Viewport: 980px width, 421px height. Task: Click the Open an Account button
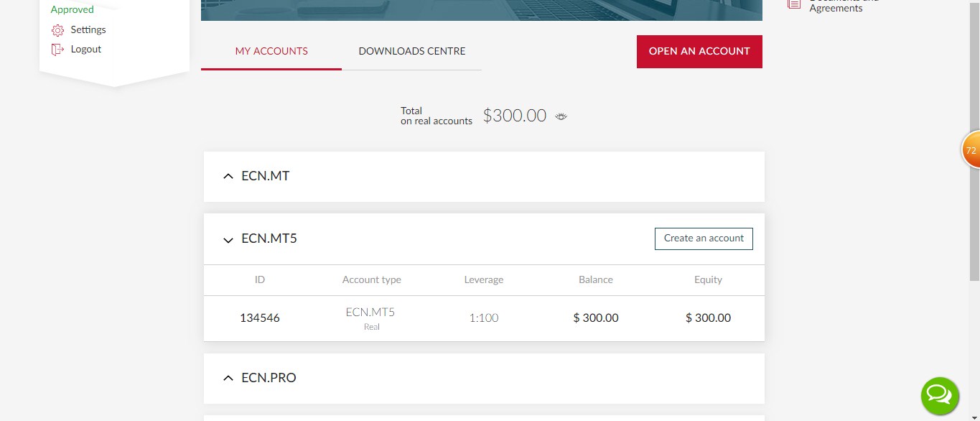[699, 52]
